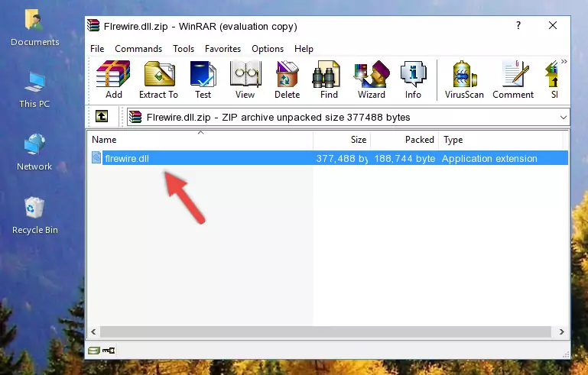588x375 pixels.
Task: Sort by Name column header
Action: (200, 140)
